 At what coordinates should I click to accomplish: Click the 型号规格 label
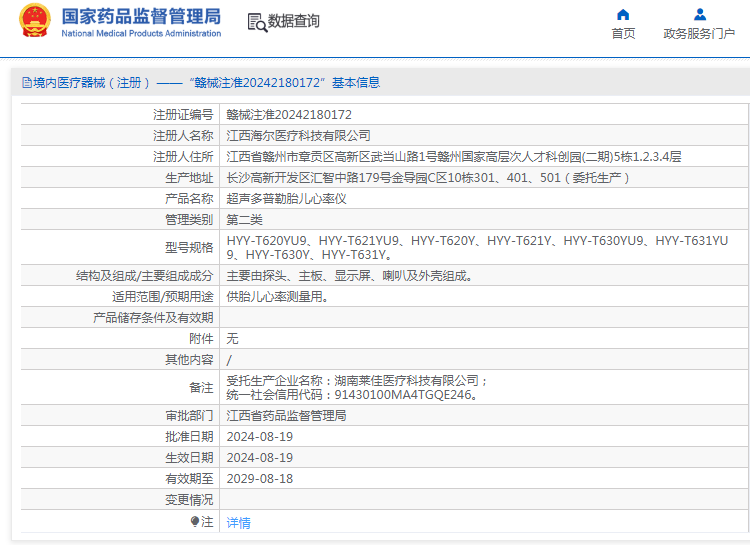tap(189, 248)
